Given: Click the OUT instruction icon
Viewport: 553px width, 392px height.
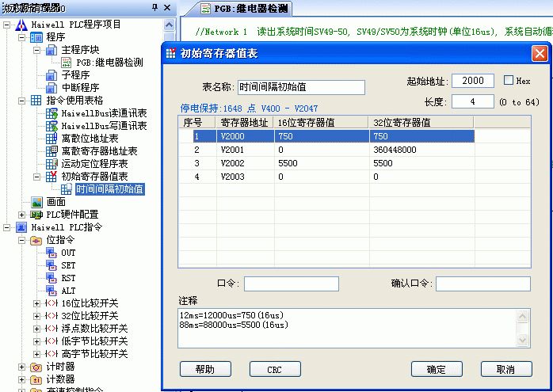Looking at the screenshot, I should click(x=51, y=253).
